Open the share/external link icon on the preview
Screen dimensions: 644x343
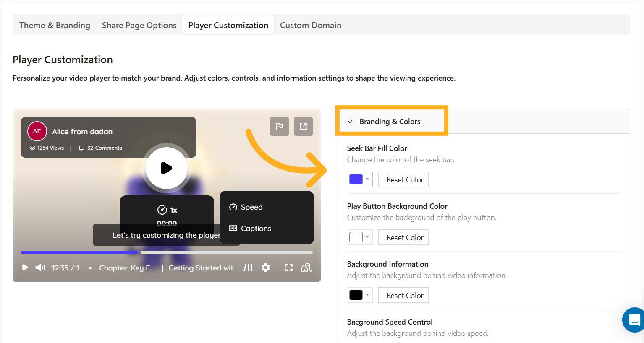point(303,126)
